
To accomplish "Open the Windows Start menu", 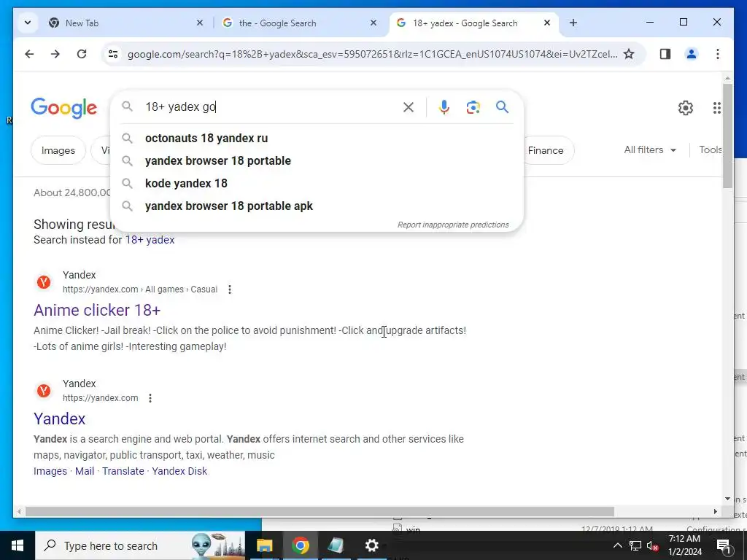I will [x=18, y=545].
